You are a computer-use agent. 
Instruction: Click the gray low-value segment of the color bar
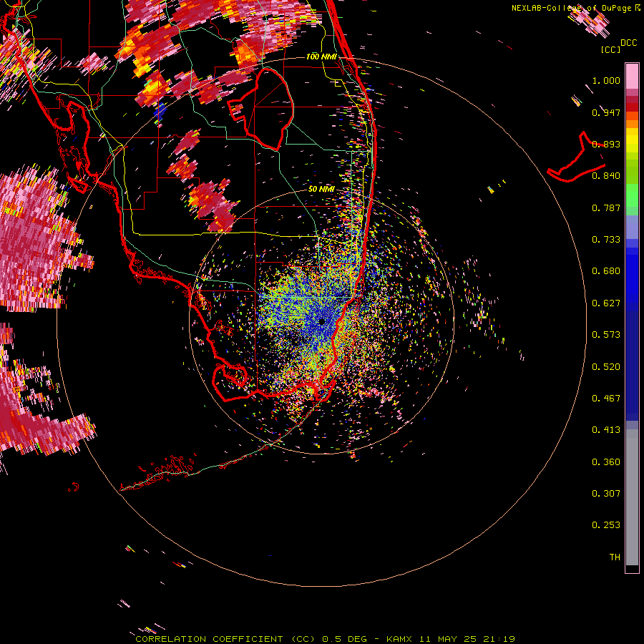[632, 497]
